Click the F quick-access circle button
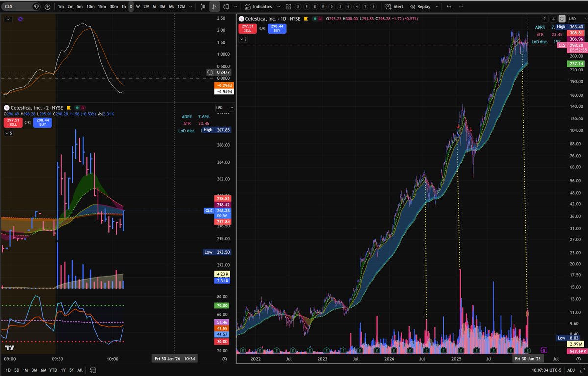This screenshot has width=588, height=376. pos(307,7)
